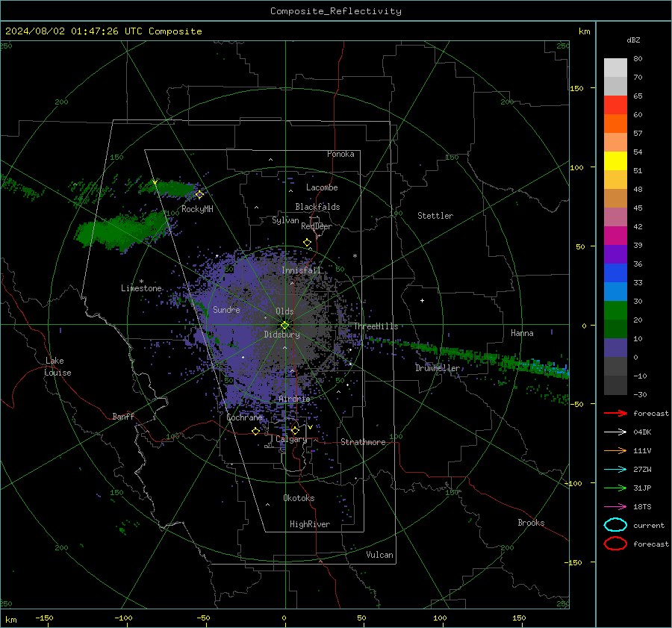
Task: Click the Ponoka city label
Action: click(340, 154)
